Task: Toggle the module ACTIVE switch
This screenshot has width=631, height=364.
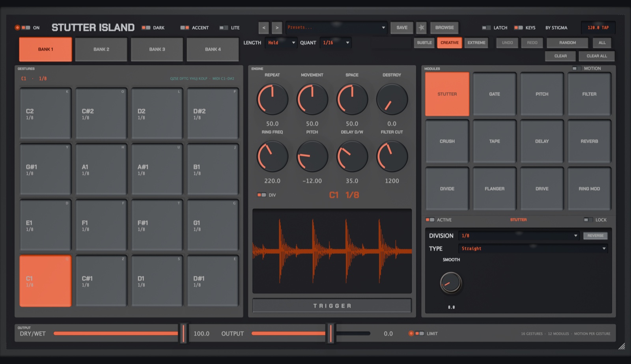Action: click(x=430, y=220)
